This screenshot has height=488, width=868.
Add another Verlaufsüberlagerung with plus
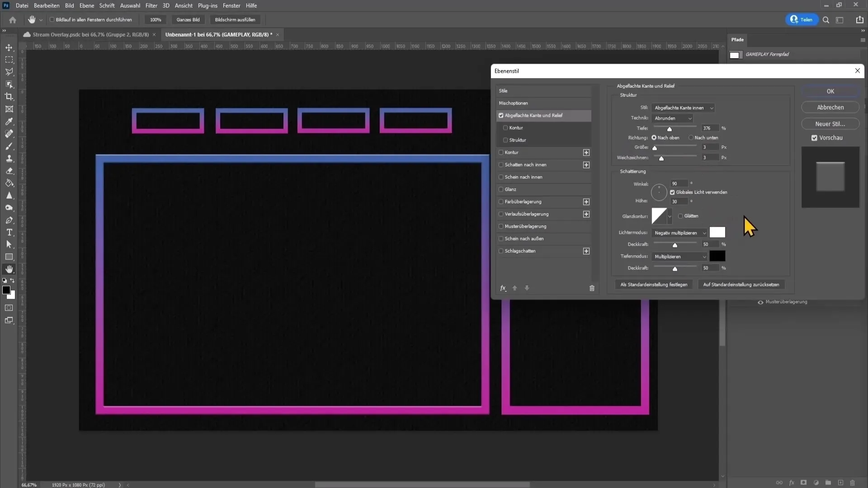click(x=586, y=214)
